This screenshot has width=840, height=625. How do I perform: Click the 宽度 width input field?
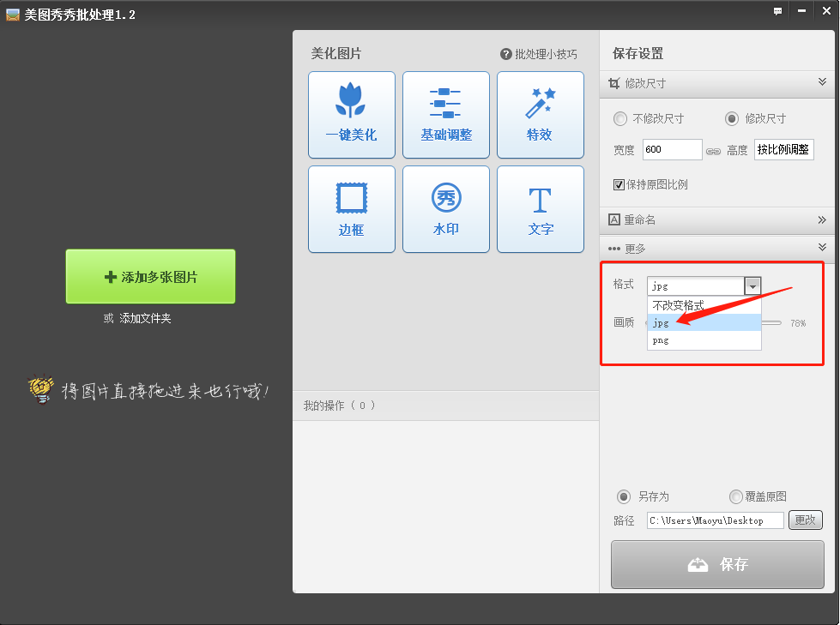[672, 149]
